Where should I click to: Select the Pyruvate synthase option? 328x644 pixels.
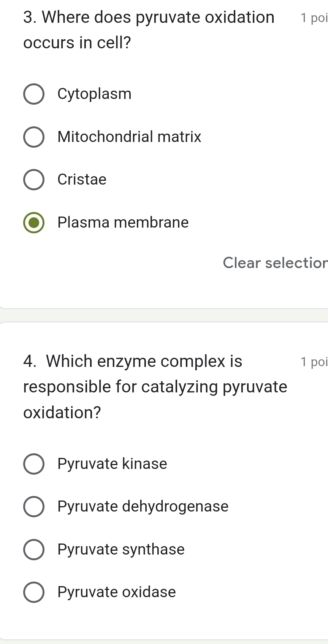click(34, 549)
